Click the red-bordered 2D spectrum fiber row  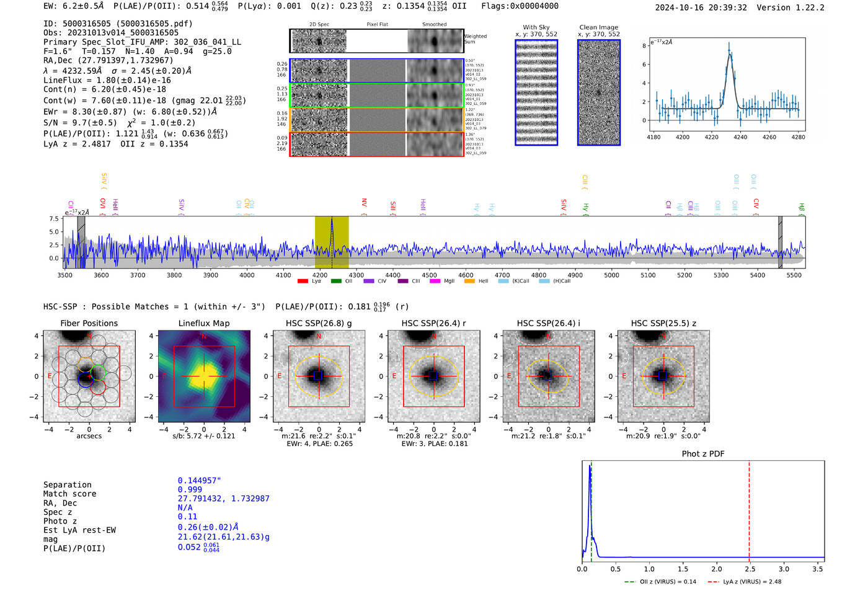(377, 144)
